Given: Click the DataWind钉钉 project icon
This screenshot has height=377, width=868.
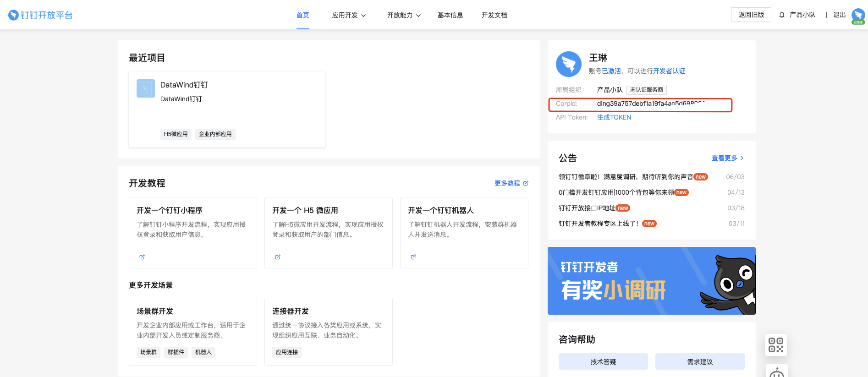Looking at the screenshot, I should pos(146,88).
